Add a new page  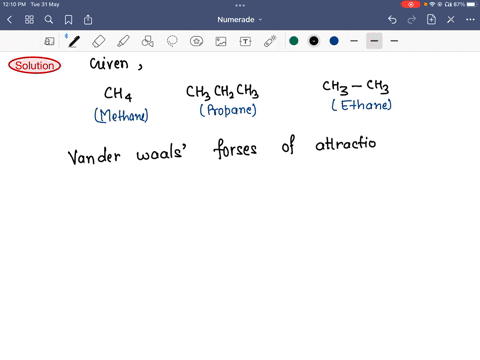(431, 20)
